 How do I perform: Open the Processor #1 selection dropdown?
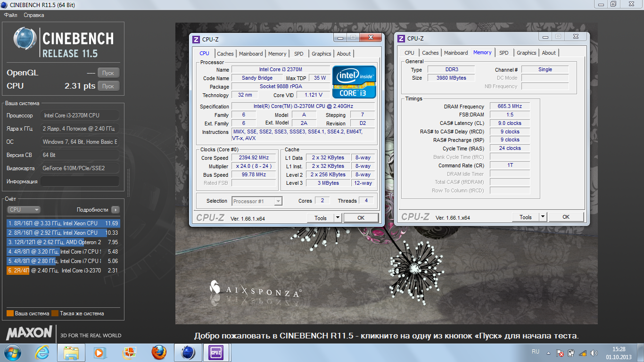pyautogui.click(x=257, y=201)
